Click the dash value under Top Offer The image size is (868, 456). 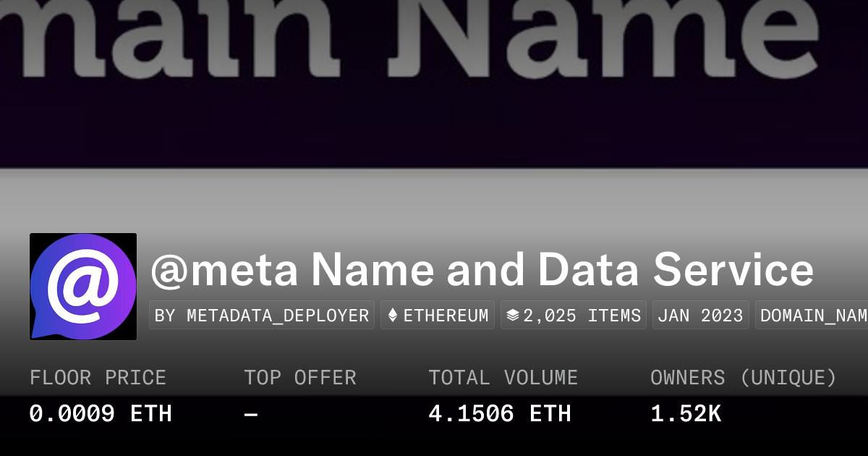click(251, 414)
